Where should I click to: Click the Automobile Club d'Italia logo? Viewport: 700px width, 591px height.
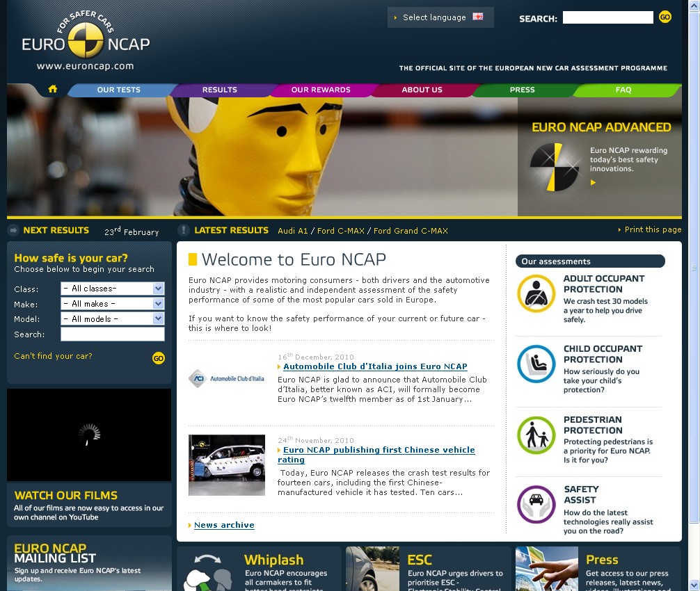click(x=226, y=379)
